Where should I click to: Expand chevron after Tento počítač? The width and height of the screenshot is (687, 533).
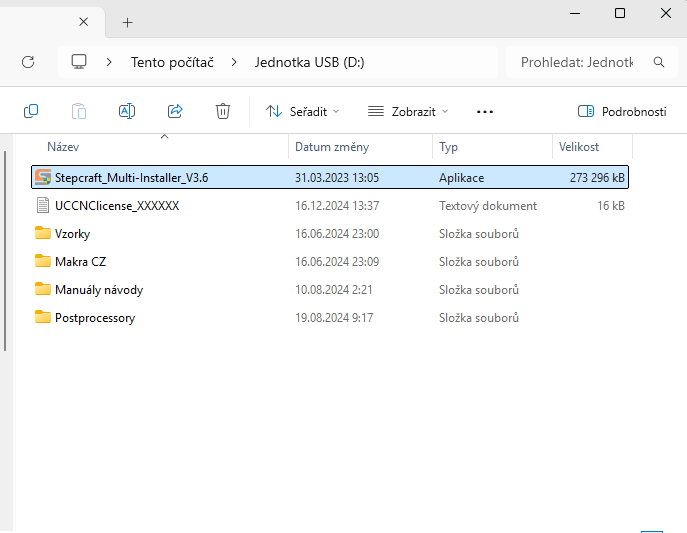234,63
